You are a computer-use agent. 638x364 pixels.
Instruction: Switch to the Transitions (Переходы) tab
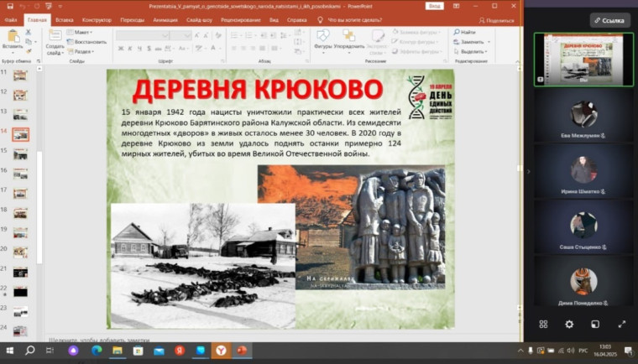pos(133,20)
